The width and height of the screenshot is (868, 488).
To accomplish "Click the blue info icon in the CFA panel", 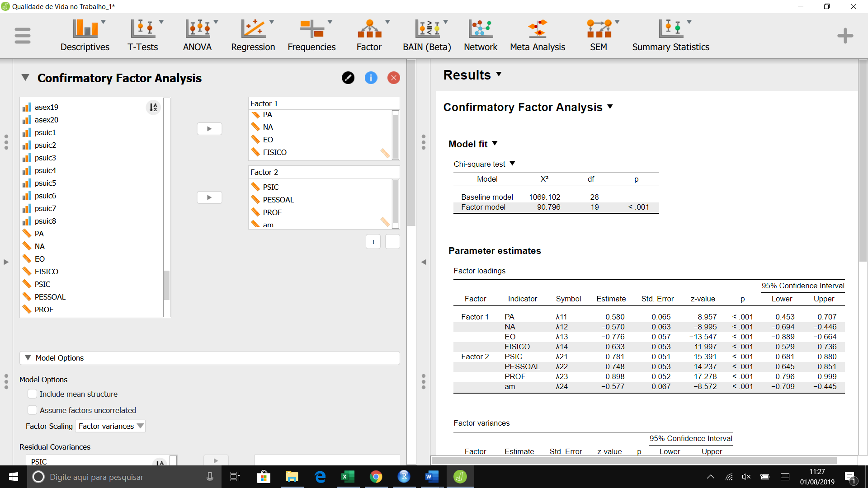I will tap(371, 78).
